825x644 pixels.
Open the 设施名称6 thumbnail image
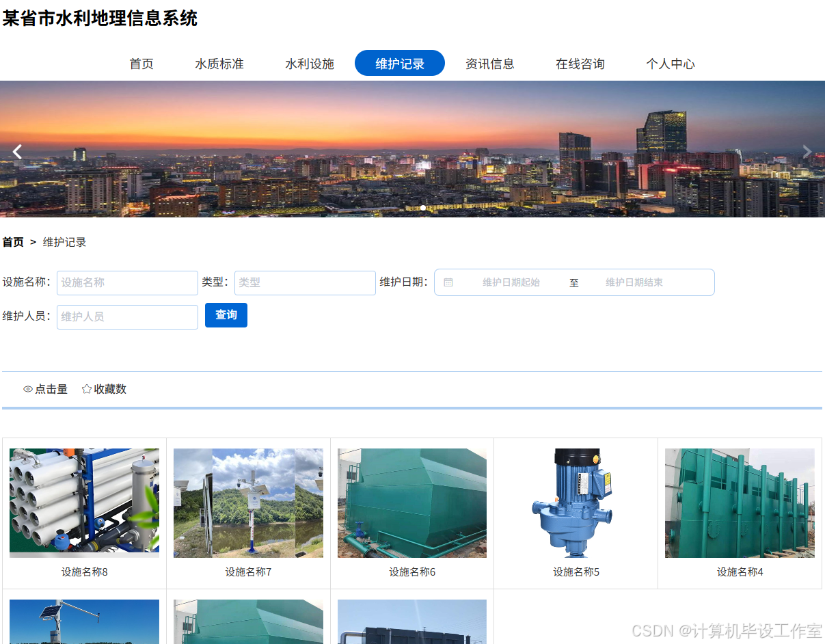click(412, 503)
